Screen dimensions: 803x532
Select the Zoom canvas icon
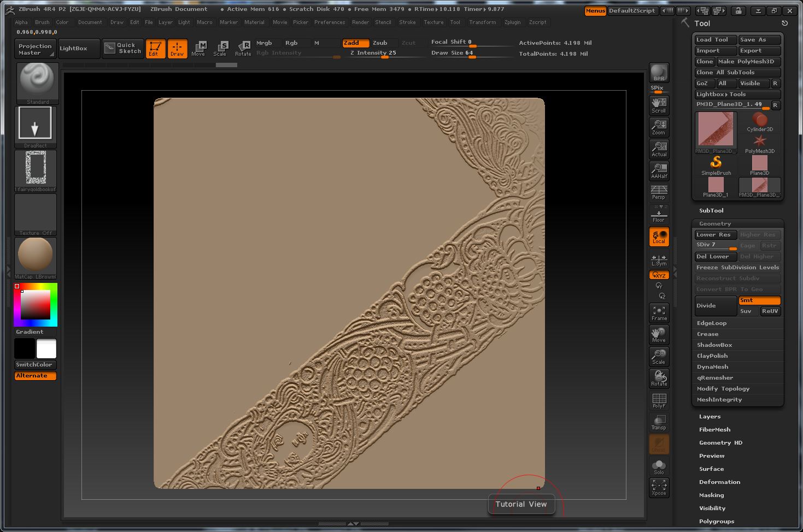[x=659, y=127]
